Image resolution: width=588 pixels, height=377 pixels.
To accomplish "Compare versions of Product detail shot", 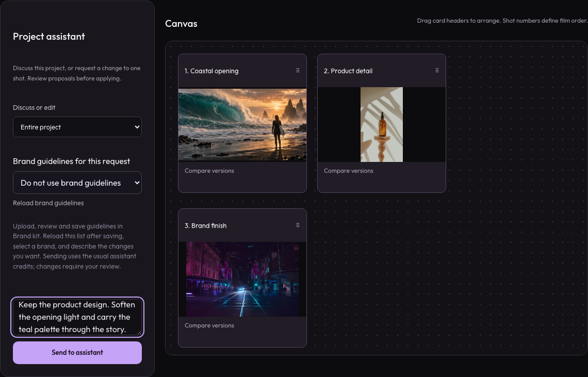I will coord(348,171).
